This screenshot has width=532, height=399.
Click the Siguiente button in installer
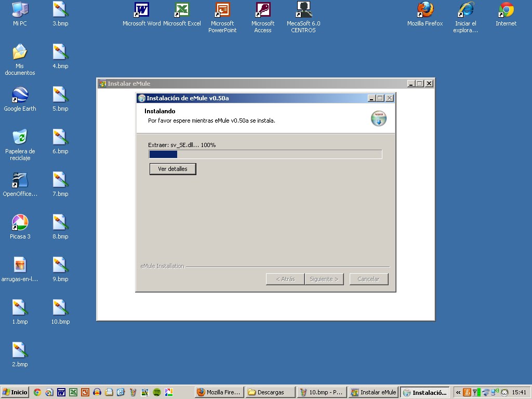tap(324, 279)
